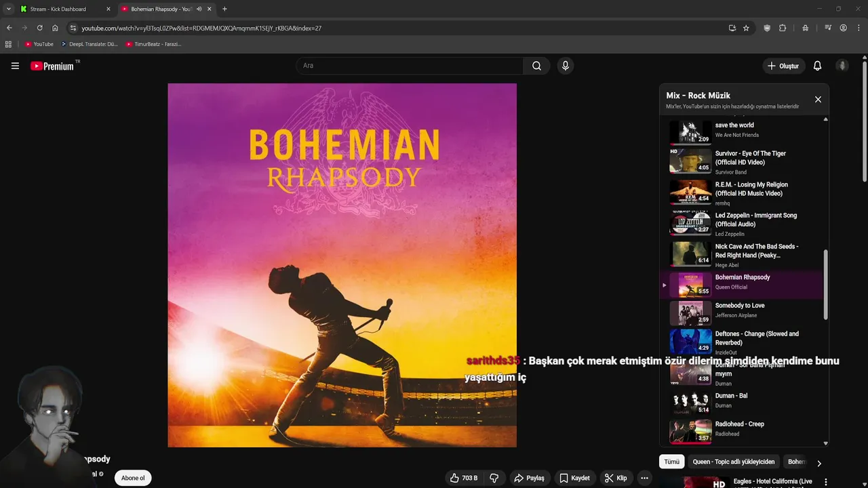
Task: Install app icon in address bar
Action: click(x=732, y=28)
